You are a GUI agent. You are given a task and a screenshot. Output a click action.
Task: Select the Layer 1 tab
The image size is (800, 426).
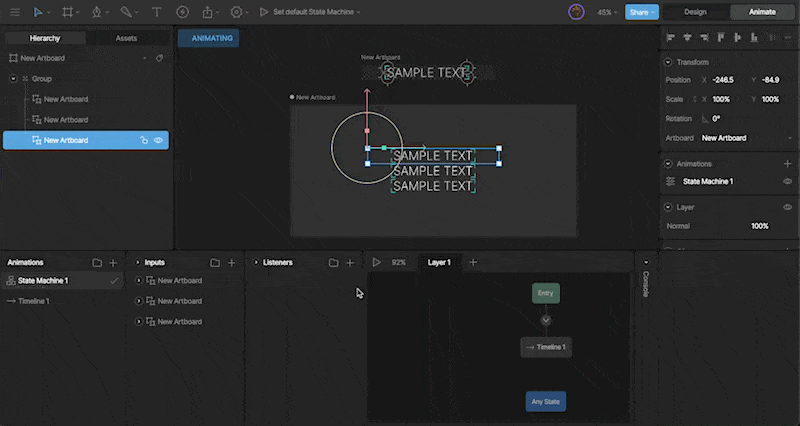[439, 262]
